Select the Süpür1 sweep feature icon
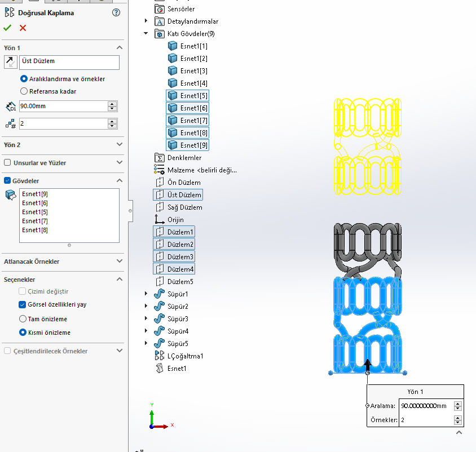 pos(159,294)
